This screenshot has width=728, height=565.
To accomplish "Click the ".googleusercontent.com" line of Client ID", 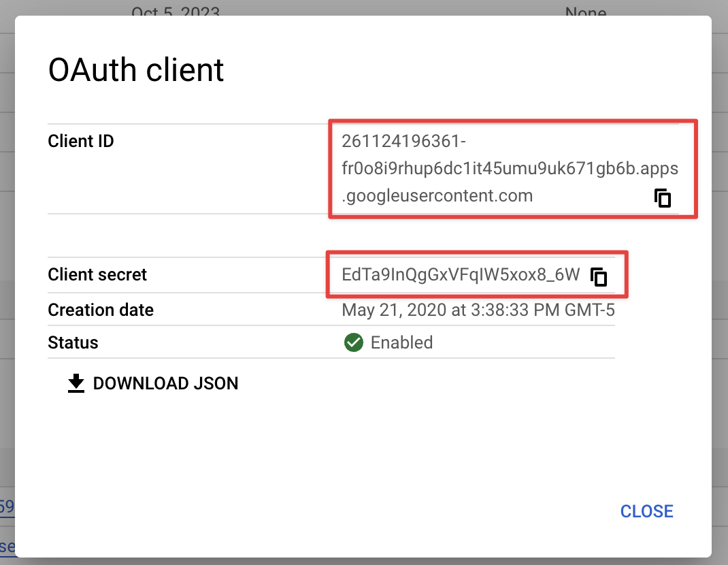I will (x=437, y=196).
